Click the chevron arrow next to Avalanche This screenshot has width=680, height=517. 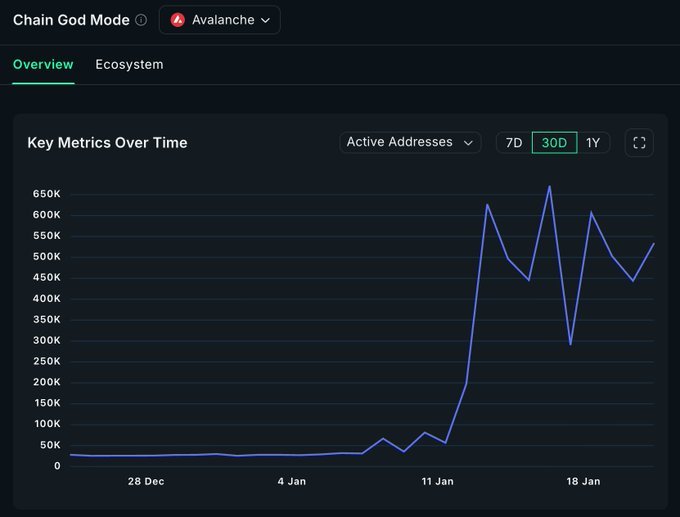click(265, 20)
